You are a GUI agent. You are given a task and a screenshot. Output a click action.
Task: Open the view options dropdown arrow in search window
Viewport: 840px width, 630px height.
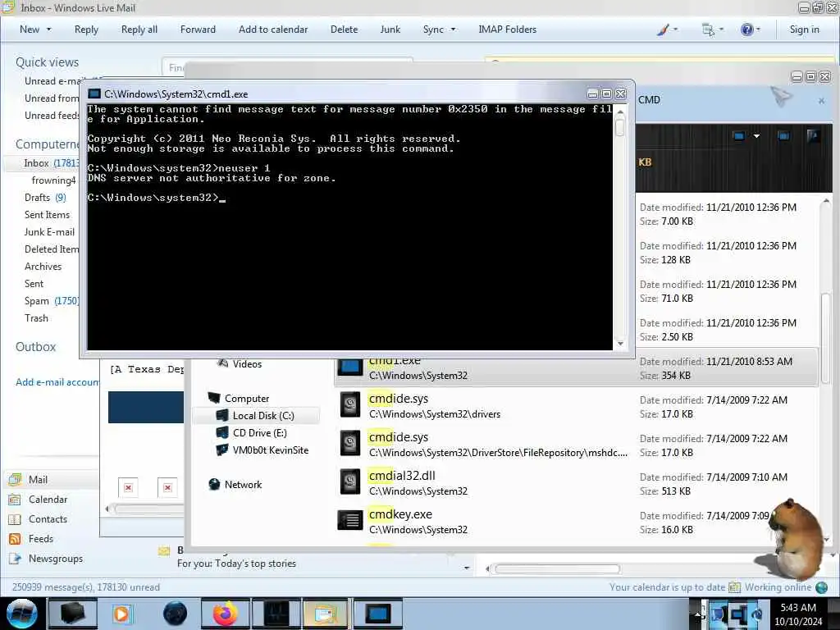point(756,136)
